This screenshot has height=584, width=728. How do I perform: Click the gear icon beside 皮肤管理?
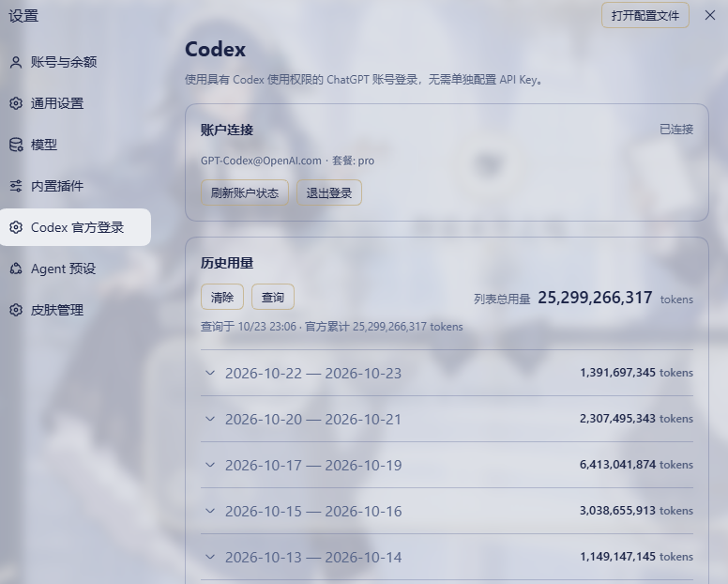tap(16, 310)
